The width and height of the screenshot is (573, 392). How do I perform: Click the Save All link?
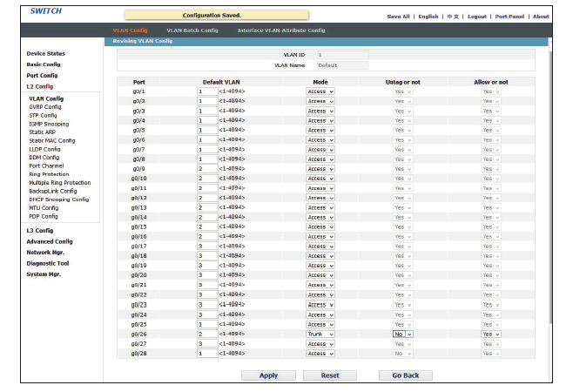[x=398, y=17]
